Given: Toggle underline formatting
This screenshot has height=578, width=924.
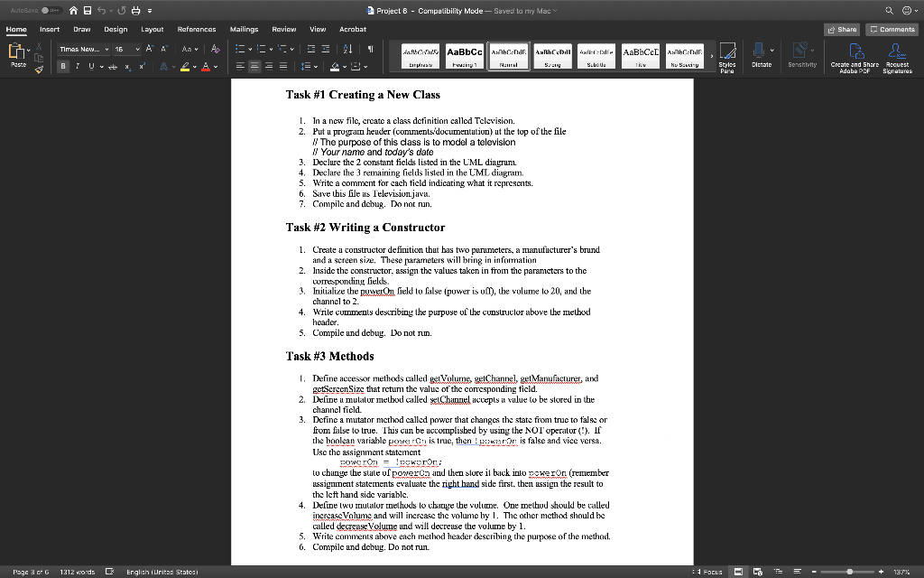Looking at the screenshot, I should (x=91, y=66).
